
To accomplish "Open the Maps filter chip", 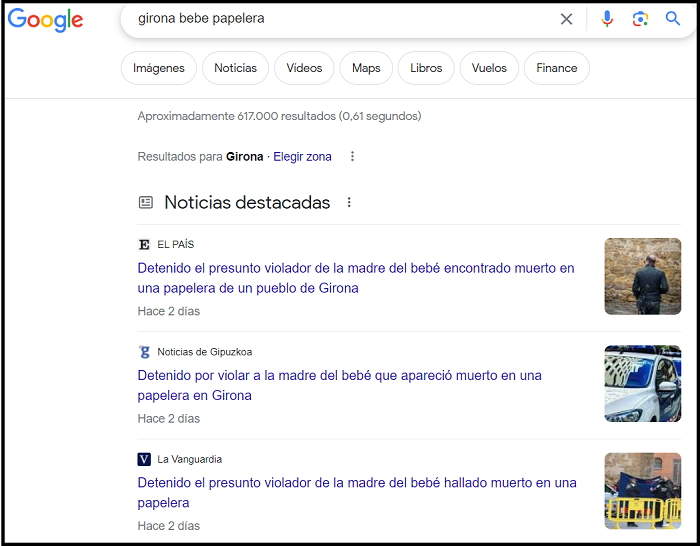I will [x=366, y=68].
